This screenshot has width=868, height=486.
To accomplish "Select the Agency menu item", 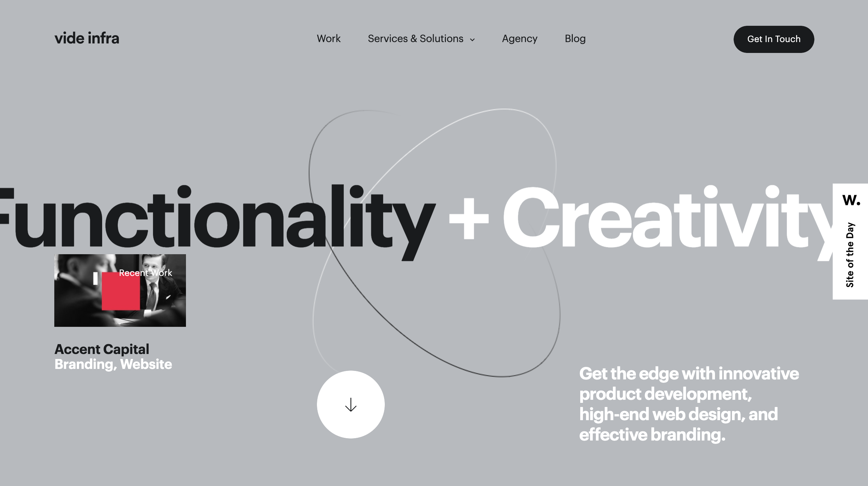I will pos(520,39).
